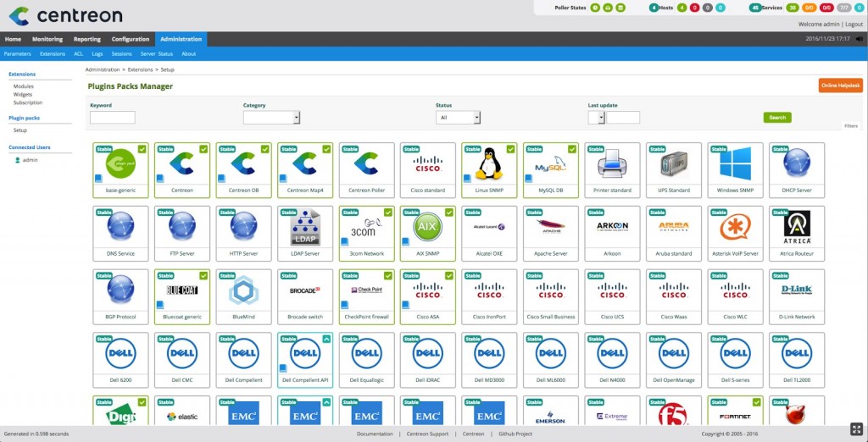Open the AIX SNMP pack icon

point(428,226)
